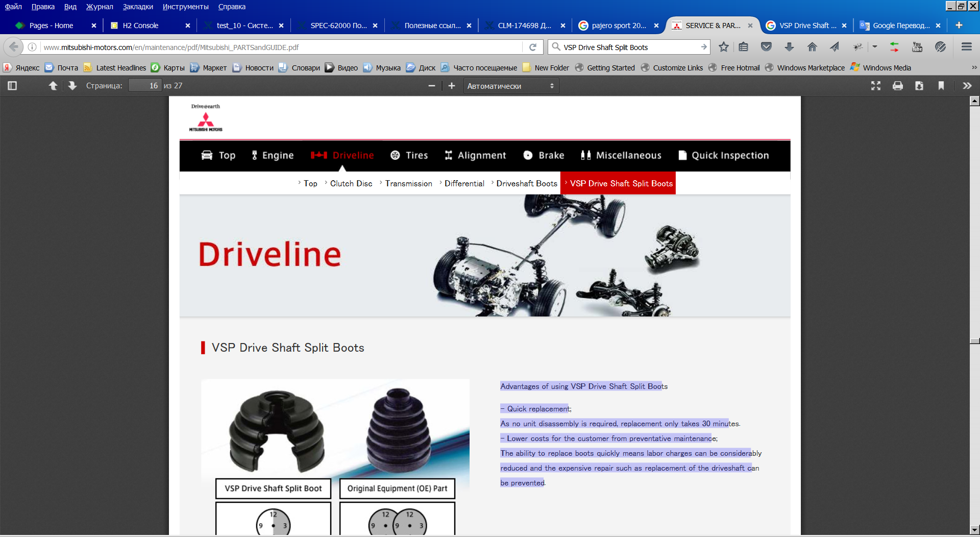Zoom in the PDF with plus
This screenshot has width=980, height=537.
(451, 86)
